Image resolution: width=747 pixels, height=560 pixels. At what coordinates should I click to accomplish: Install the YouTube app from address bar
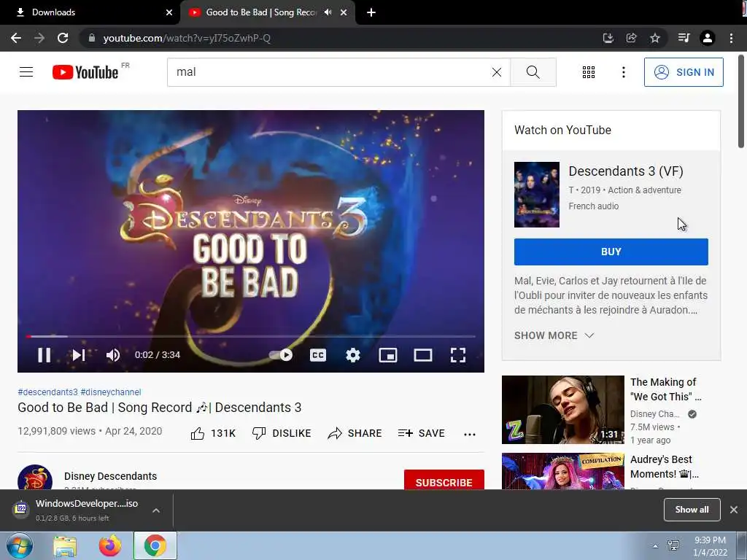[608, 38]
